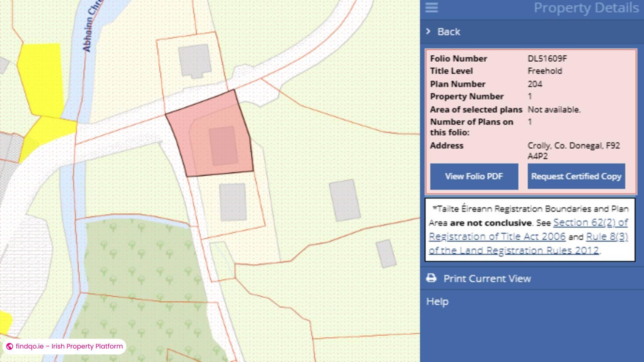This screenshot has width=644, height=362.
Task: Click the Back label text
Action: click(448, 32)
